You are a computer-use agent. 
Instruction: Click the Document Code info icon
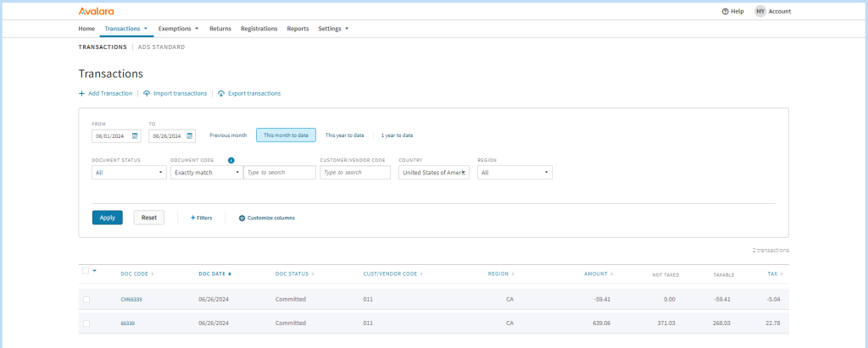point(231,160)
